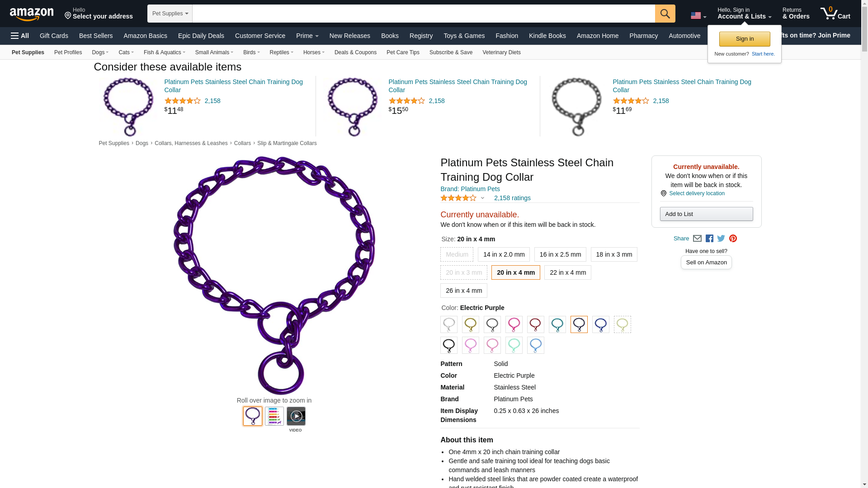Viewport: 868px width, 488px height.
Task: Pick the 26 in x 4 mm size option
Action: point(463,291)
